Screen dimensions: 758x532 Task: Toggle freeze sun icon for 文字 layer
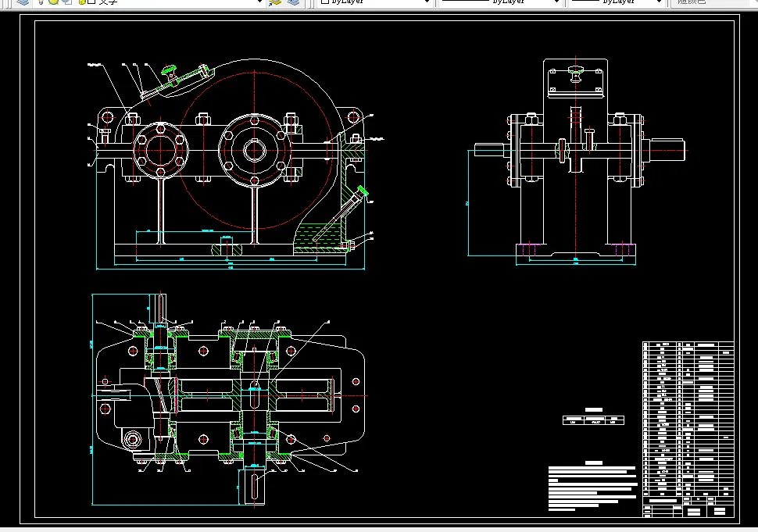click(53, 2)
